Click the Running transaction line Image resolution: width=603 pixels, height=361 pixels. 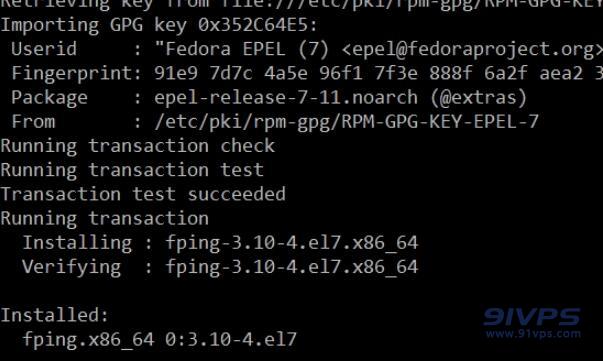click(105, 219)
